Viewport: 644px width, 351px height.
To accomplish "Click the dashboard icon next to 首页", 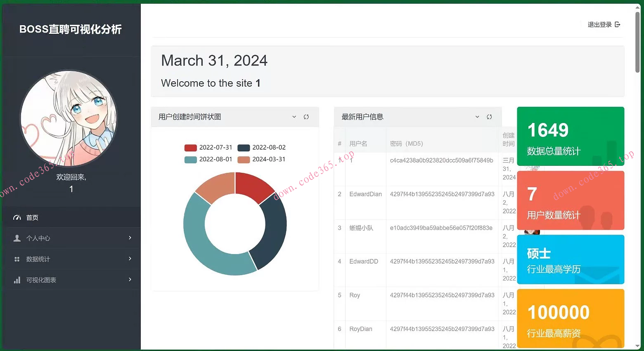I will coord(17,217).
